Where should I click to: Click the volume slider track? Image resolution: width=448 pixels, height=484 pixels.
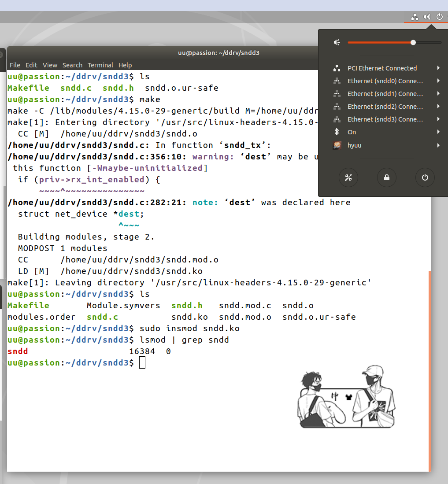[379, 42]
